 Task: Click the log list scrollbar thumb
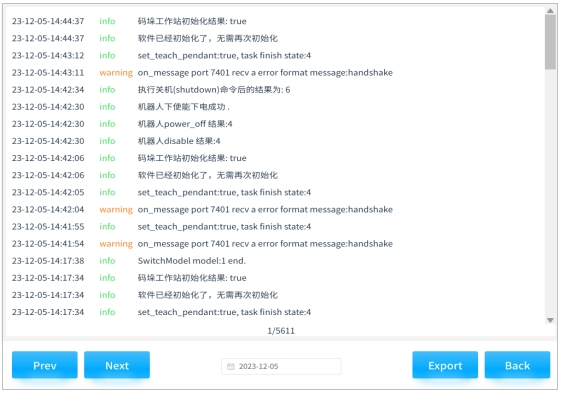(550, 42)
